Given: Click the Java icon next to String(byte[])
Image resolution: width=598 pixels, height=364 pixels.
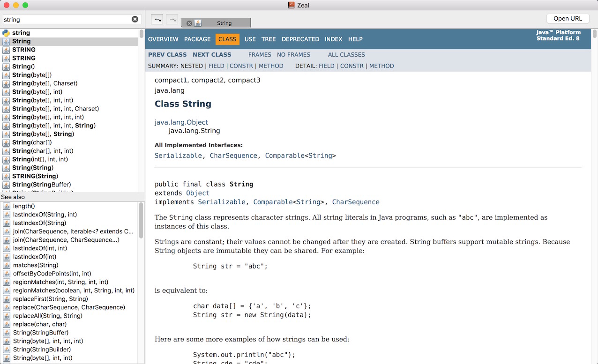Looking at the screenshot, I should (5, 75).
